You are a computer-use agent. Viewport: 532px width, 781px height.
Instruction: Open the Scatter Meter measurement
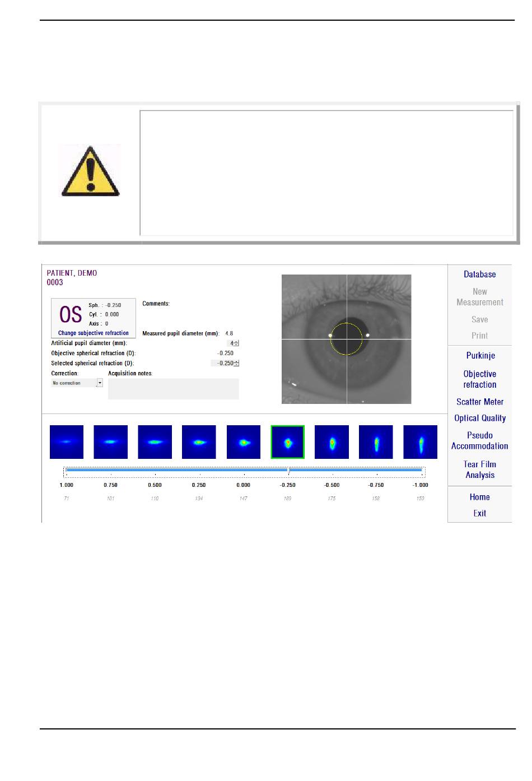click(x=479, y=402)
